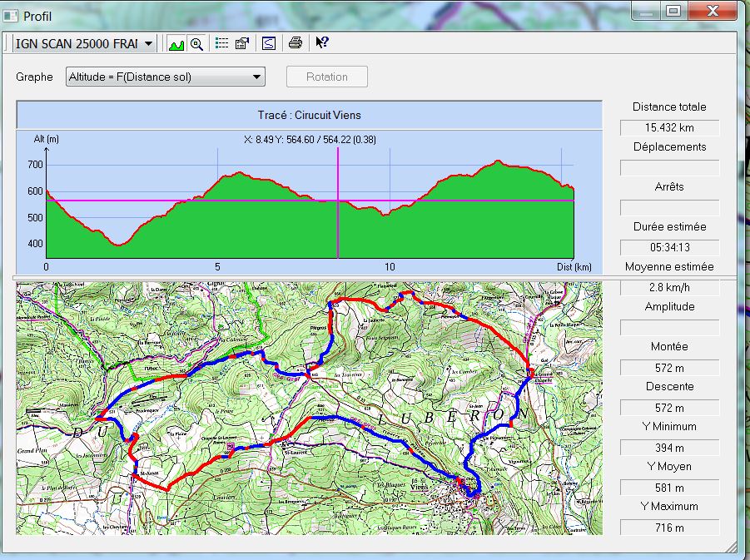
Task: Select the Y Moyen 581 m value
Action: point(669,488)
